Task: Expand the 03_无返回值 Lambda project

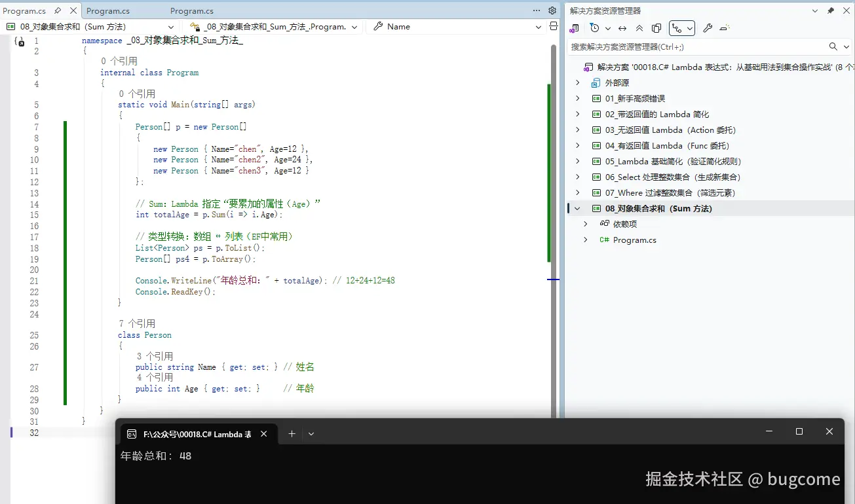Action: click(577, 130)
